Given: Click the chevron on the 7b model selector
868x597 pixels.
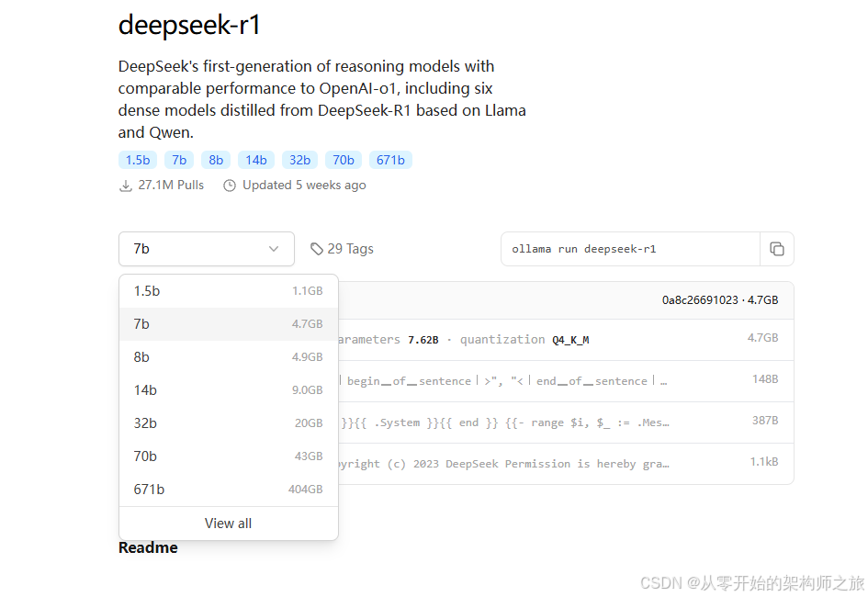Looking at the screenshot, I should point(273,248).
